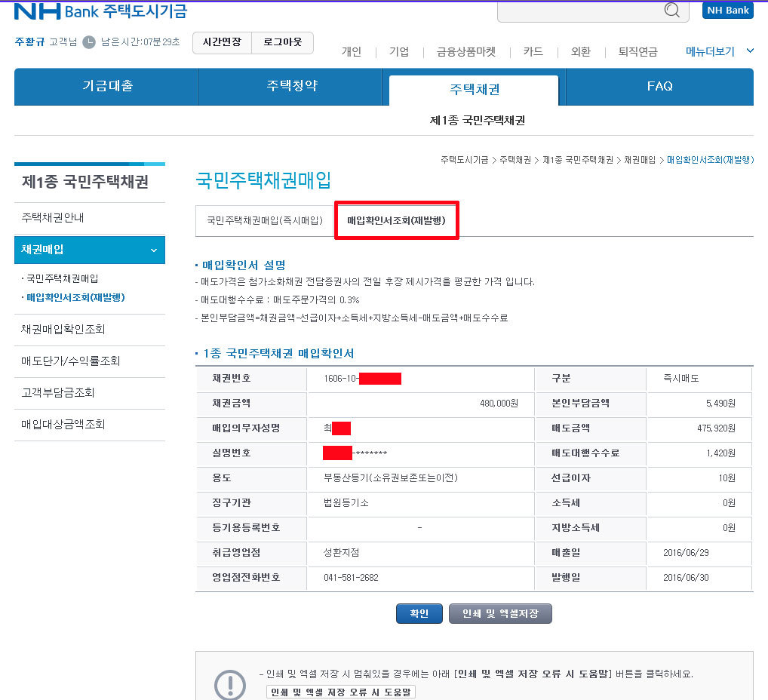Screen dimensions: 768x700
Task: Click the blue 확인 button
Action: 419,614
